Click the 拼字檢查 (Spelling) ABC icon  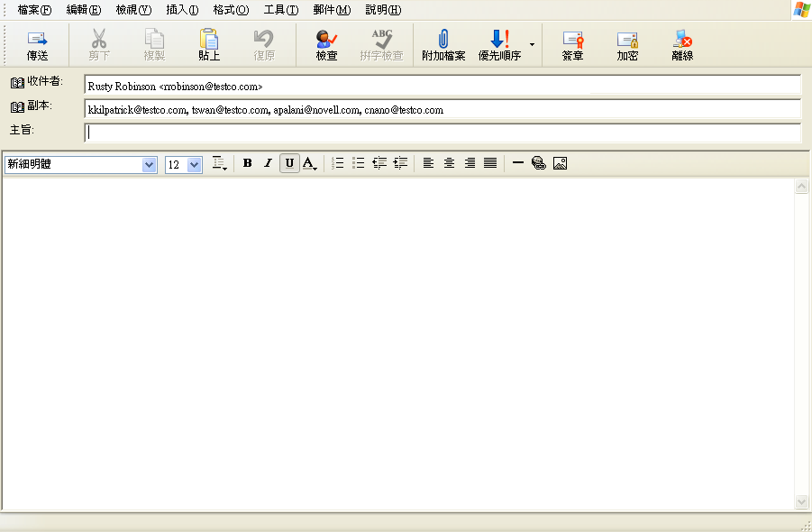point(381,39)
